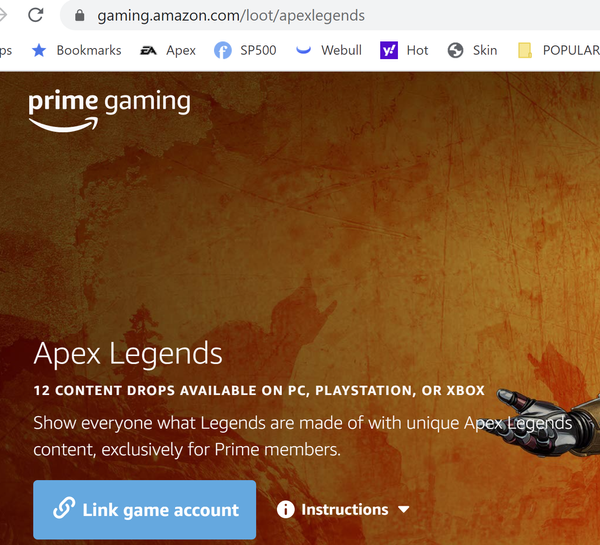This screenshot has width=600, height=545.
Task: Click the blue star Bookmarks icon
Action: coord(39,50)
